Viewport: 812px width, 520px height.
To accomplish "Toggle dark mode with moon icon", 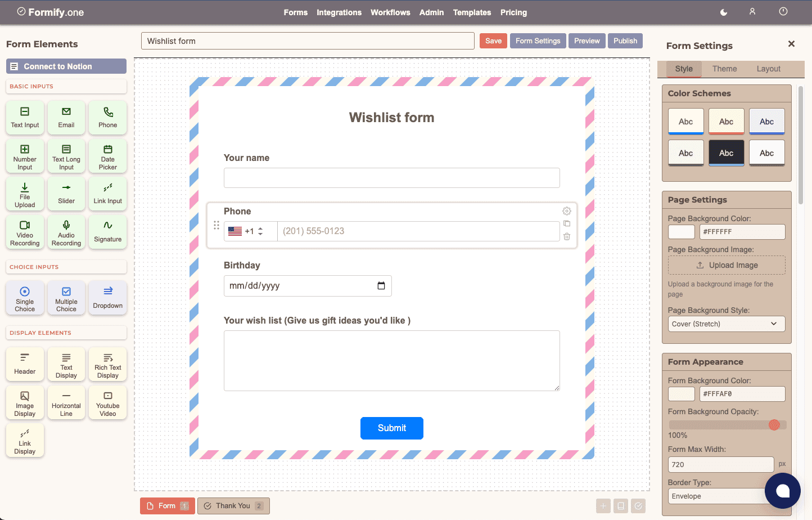I will (x=724, y=12).
